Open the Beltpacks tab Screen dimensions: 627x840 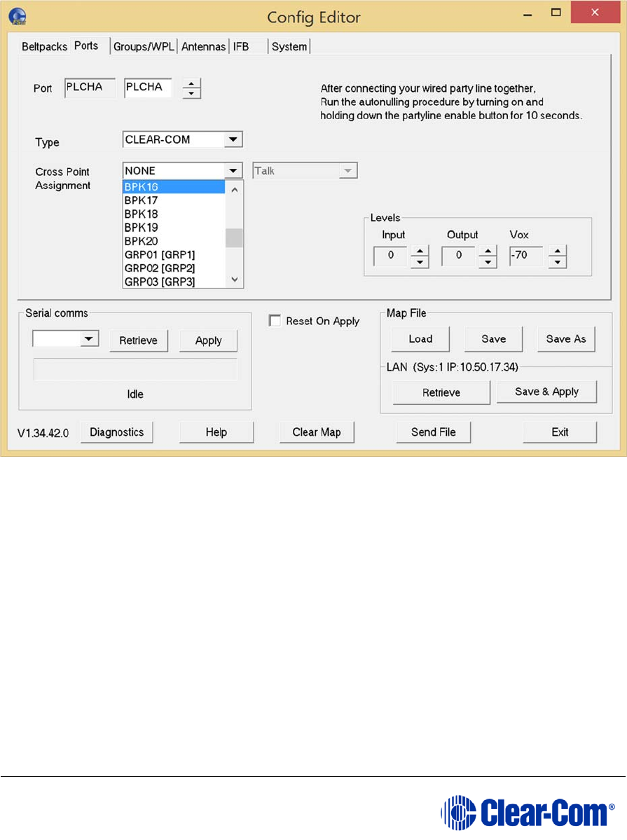click(x=44, y=47)
